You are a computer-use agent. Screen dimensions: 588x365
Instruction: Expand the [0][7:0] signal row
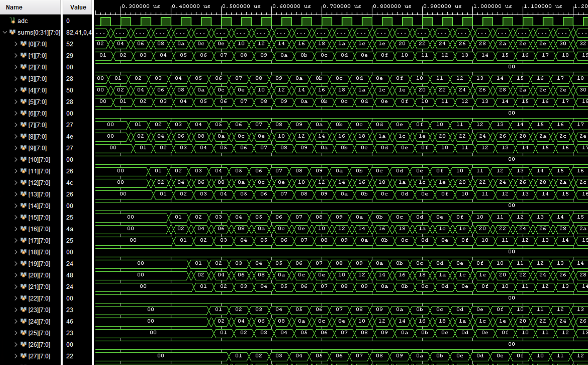[16, 44]
